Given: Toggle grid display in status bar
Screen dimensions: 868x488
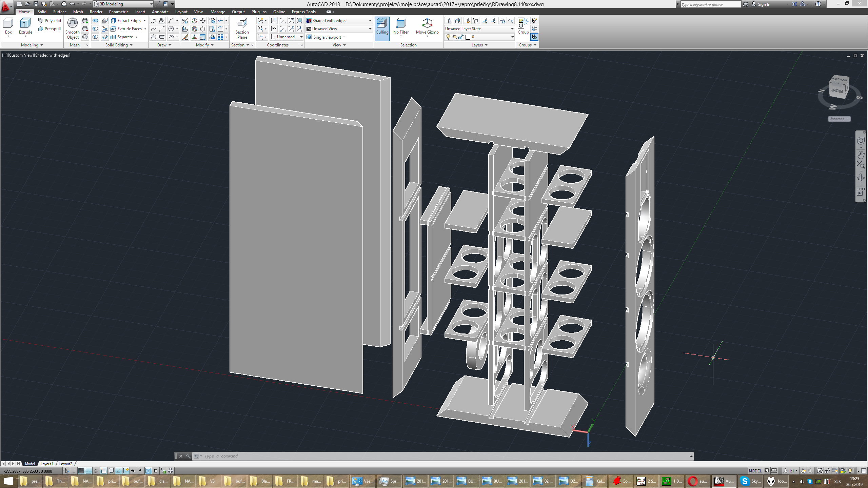Looking at the screenshot, I should point(81,471).
